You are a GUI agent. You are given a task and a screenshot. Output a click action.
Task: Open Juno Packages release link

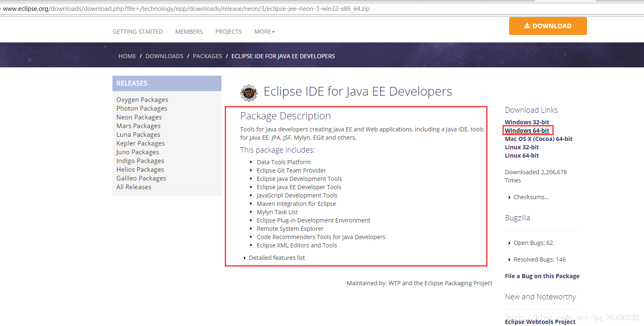pos(138,152)
